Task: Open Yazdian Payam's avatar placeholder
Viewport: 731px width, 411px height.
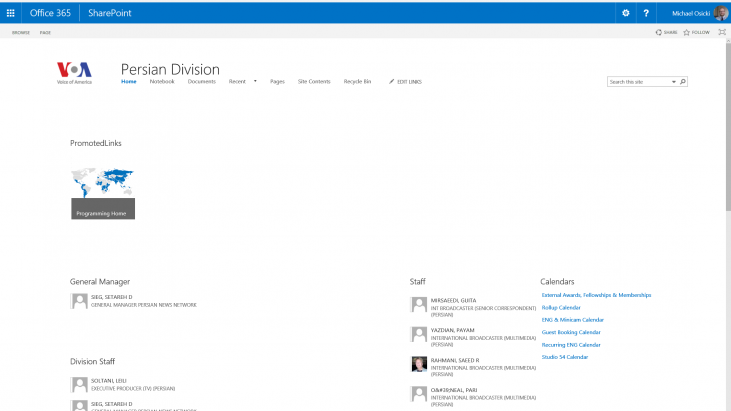Action: 419,335
